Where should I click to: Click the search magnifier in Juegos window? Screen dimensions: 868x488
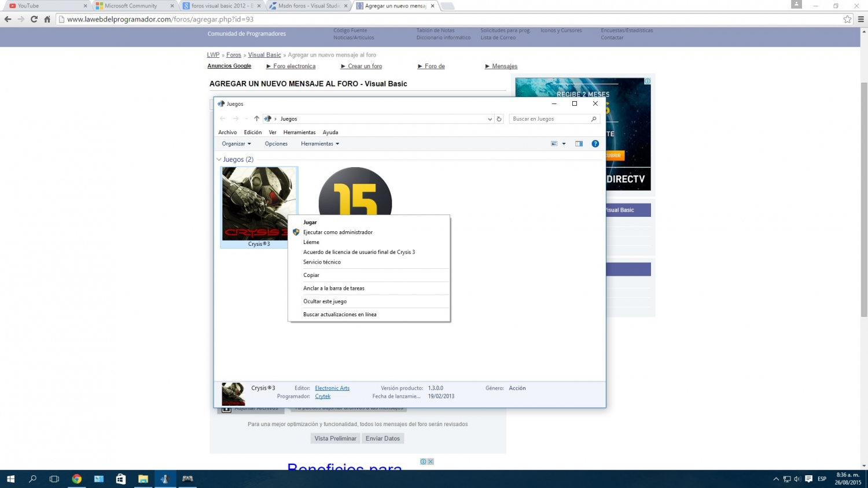(594, 119)
